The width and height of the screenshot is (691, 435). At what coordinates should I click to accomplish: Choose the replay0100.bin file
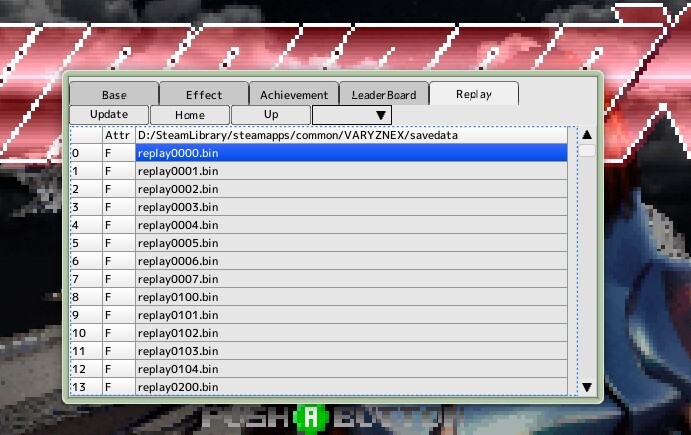pos(351,297)
